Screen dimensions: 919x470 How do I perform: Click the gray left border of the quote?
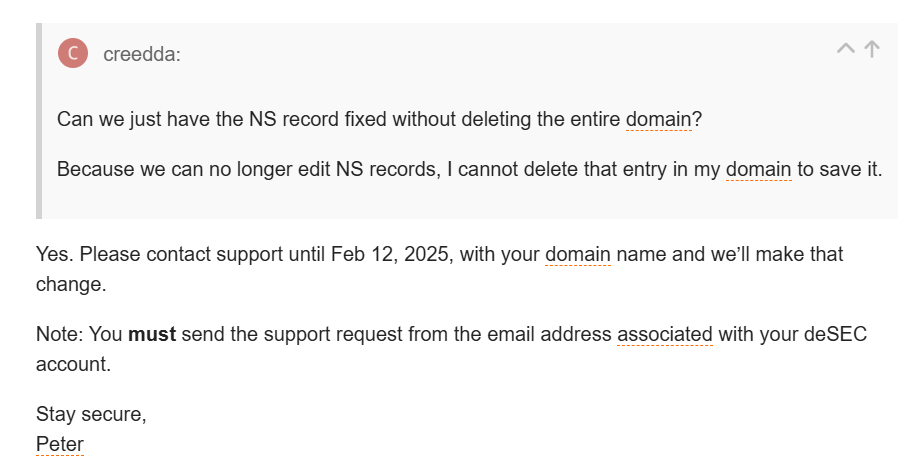[39, 121]
